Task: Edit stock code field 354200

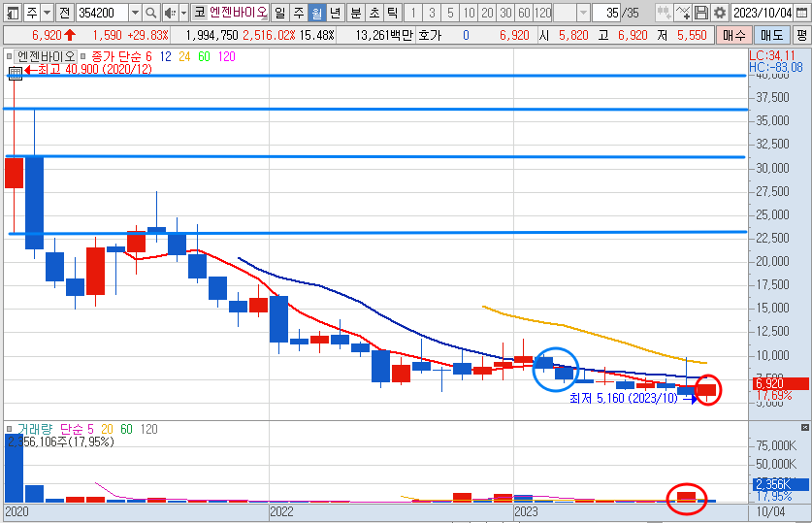Action: coord(102,12)
